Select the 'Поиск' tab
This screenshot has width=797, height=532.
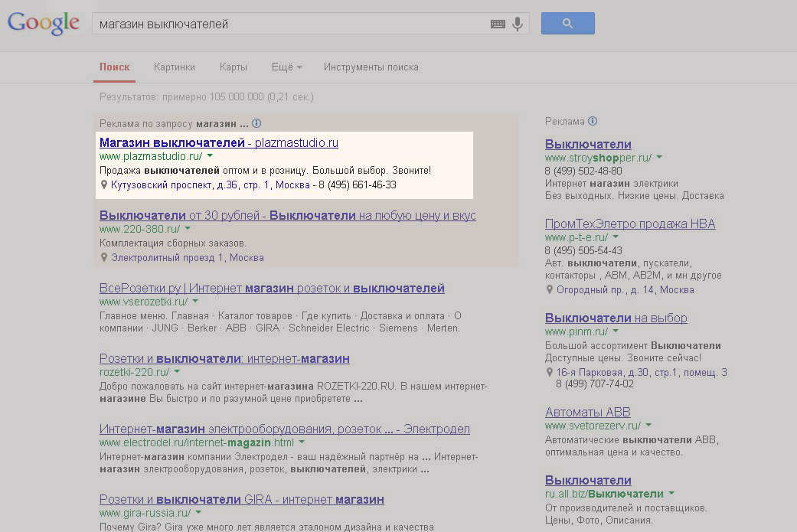114,67
